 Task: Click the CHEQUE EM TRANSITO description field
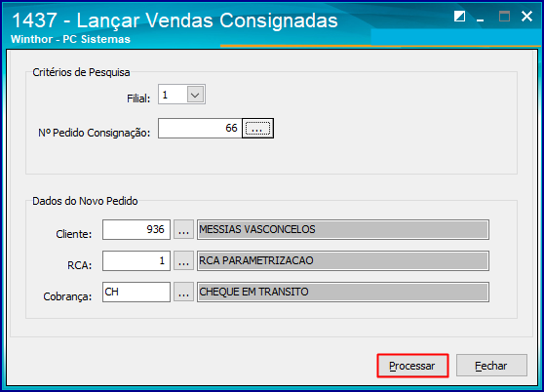click(x=343, y=292)
